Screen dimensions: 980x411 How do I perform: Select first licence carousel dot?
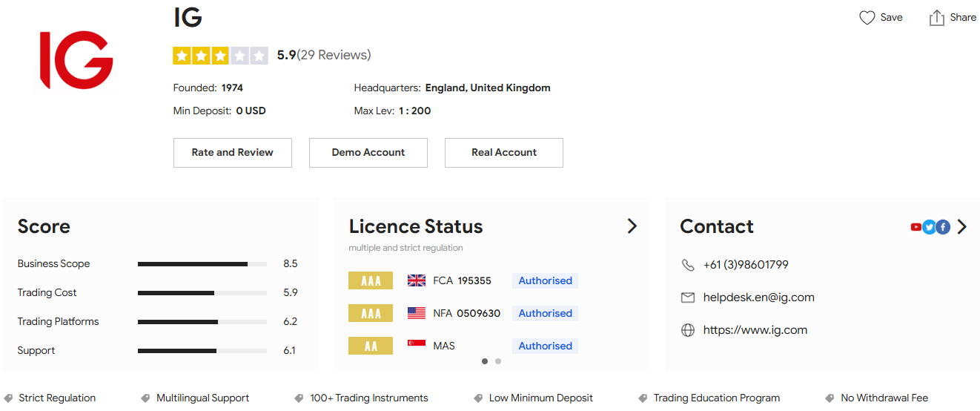tap(485, 361)
